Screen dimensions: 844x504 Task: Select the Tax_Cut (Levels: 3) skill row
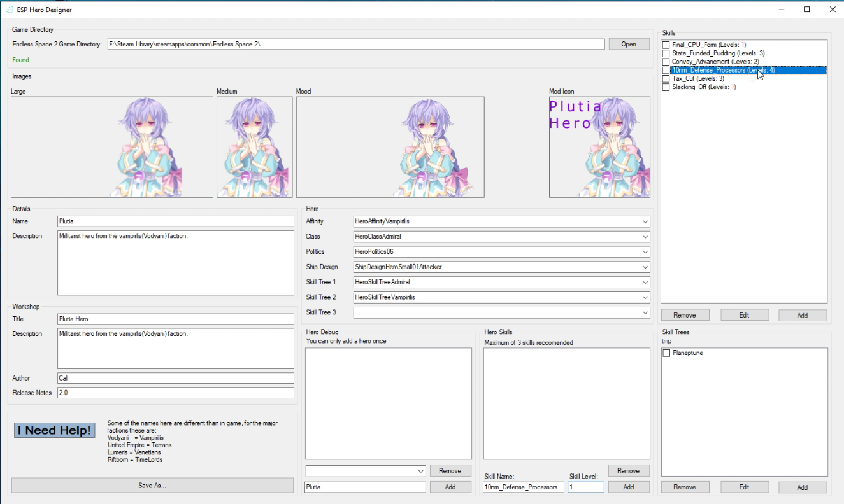[x=698, y=79]
